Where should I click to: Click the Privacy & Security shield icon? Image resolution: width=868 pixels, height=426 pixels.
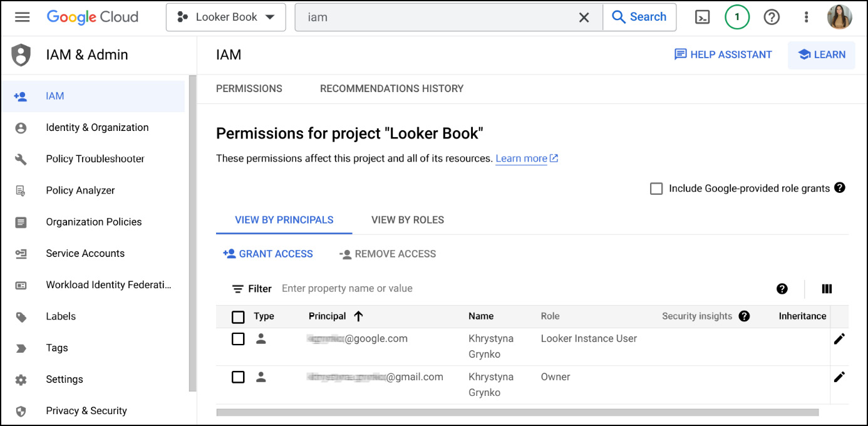pyautogui.click(x=21, y=411)
